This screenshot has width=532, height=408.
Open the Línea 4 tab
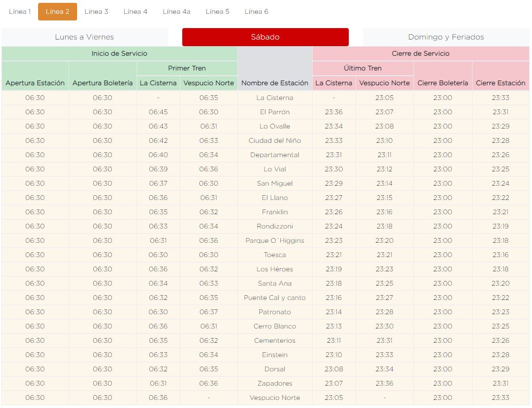click(x=135, y=11)
